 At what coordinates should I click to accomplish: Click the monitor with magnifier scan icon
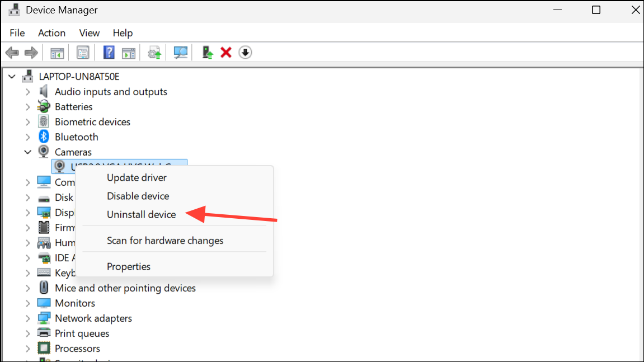pos(181,53)
